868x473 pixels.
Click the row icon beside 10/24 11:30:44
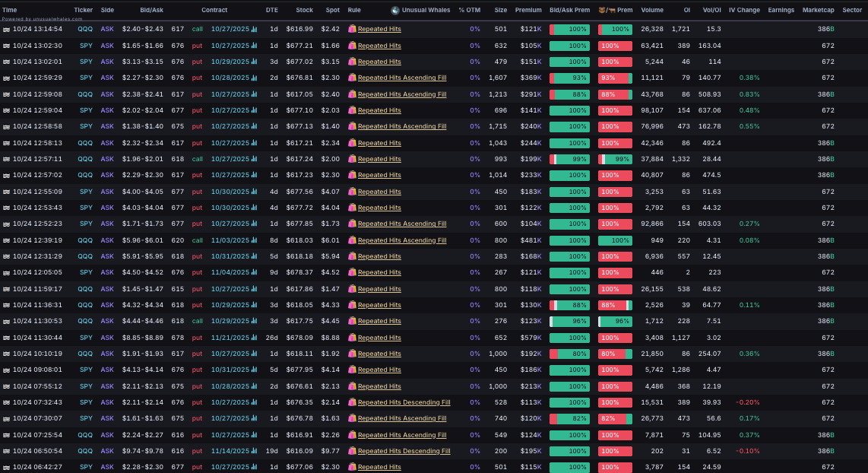[x=6, y=338]
